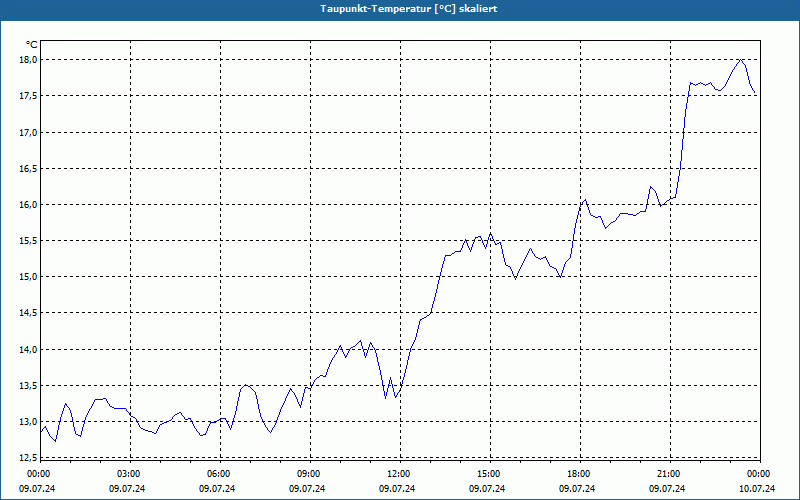This screenshot has width=800, height=500.
Task: Click the 06:00 time axis label
Action: (220, 474)
